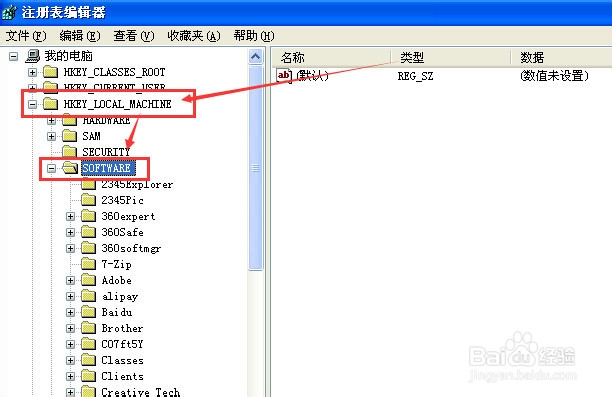Open the 编辑(E) menu
This screenshot has width=612, height=397.
click(x=80, y=36)
